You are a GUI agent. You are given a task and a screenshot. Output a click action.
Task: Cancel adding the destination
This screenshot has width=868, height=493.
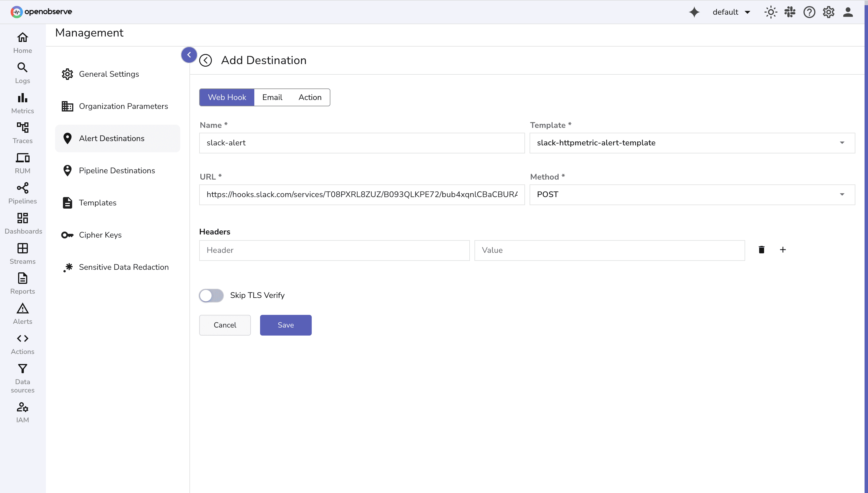(x=225, y=325)
